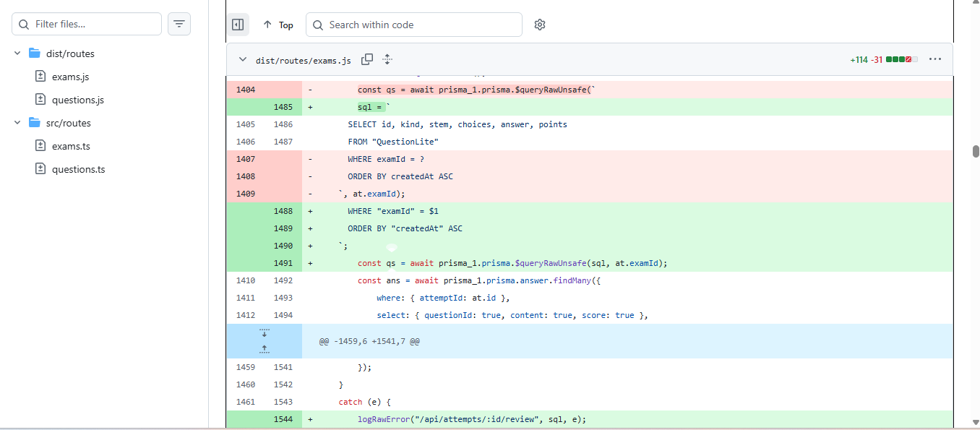Open questions.ts in the file tree
The width and height of the screenshot is (980, 430).
[79, 169]
